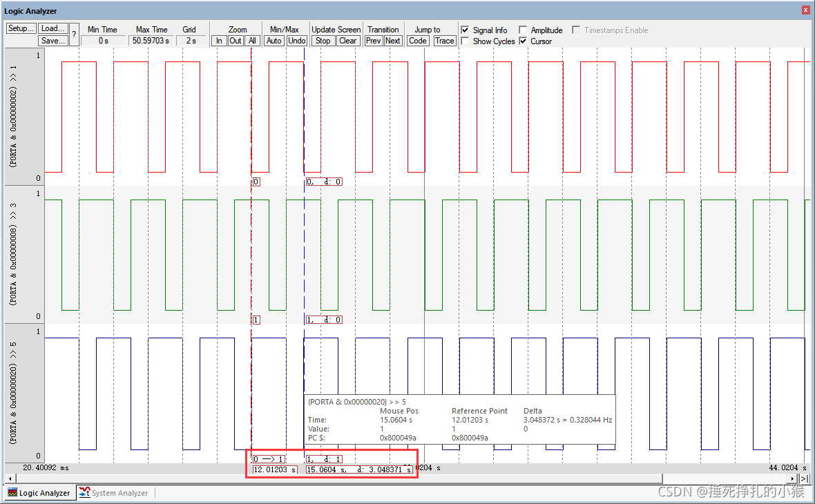This screenshot has height=504, width=815.
Task: Switch to the System Analyzer tab
Action: pyautogui.click(x=114, y=492)
